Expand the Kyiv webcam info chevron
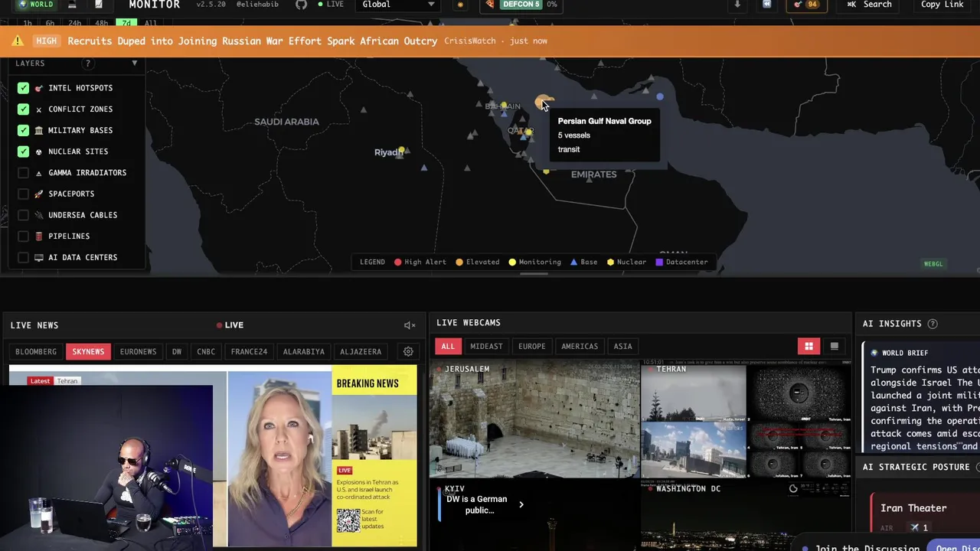Viewport: 980px width, 551px height. coord(521,504)
